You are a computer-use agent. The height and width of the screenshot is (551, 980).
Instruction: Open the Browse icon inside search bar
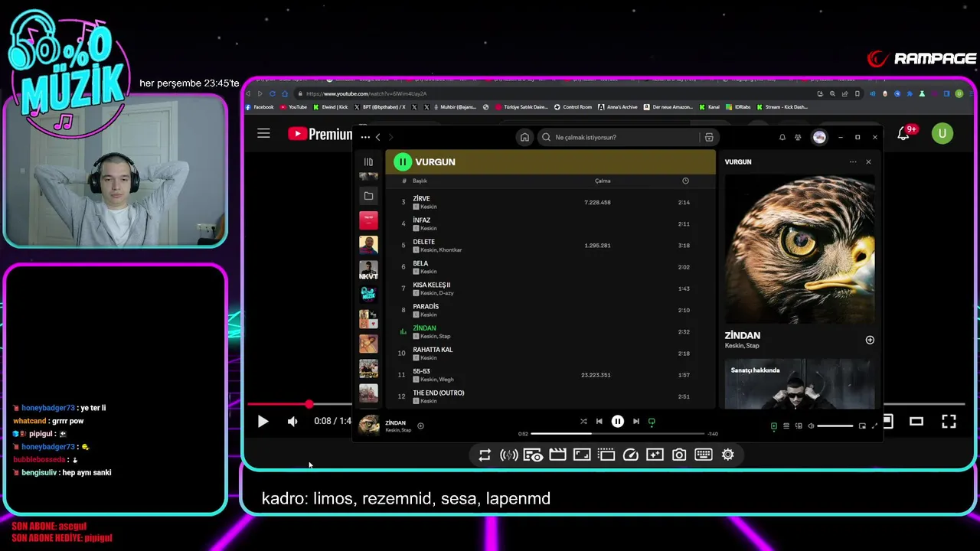[709, 137]
